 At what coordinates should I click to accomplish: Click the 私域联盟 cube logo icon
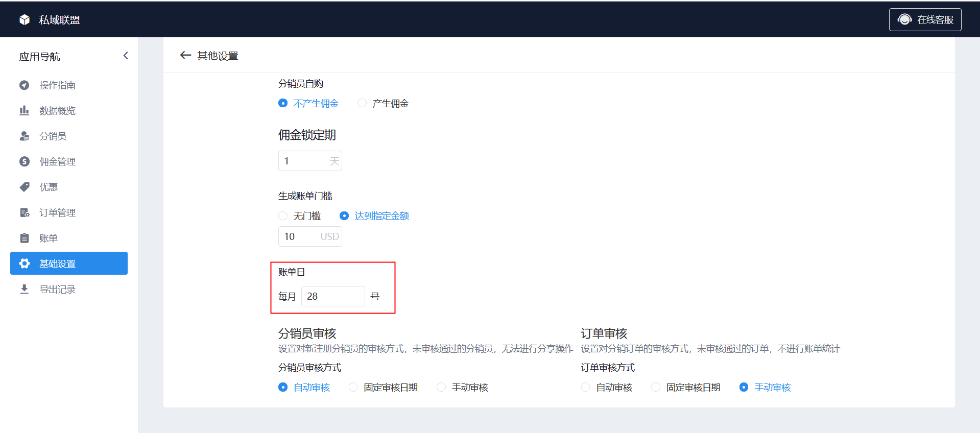click(25, 20)
